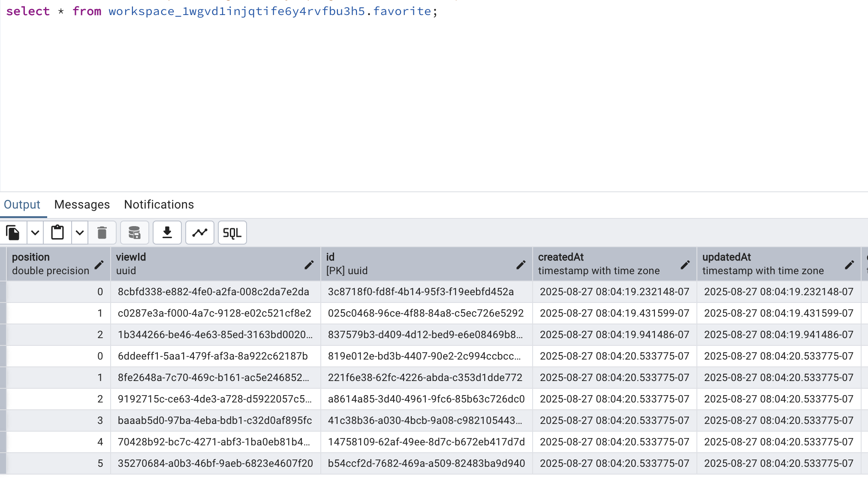Click the edit pencil on viewId column

point(309,265)
